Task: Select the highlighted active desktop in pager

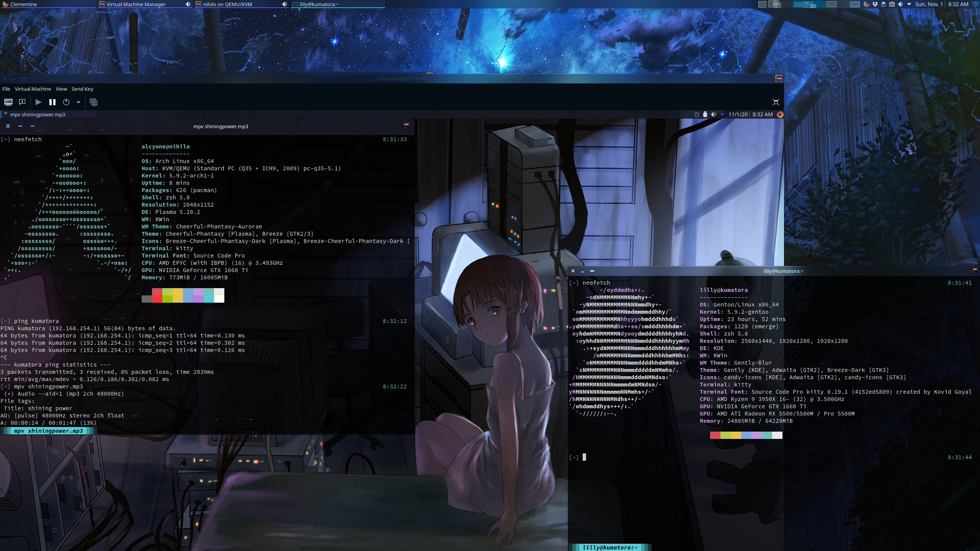Action: 809,4
